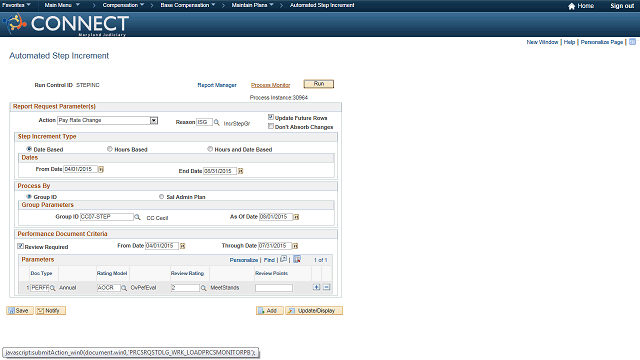Click the Notify button
640x360 pixels.
[x=50, y=311]
